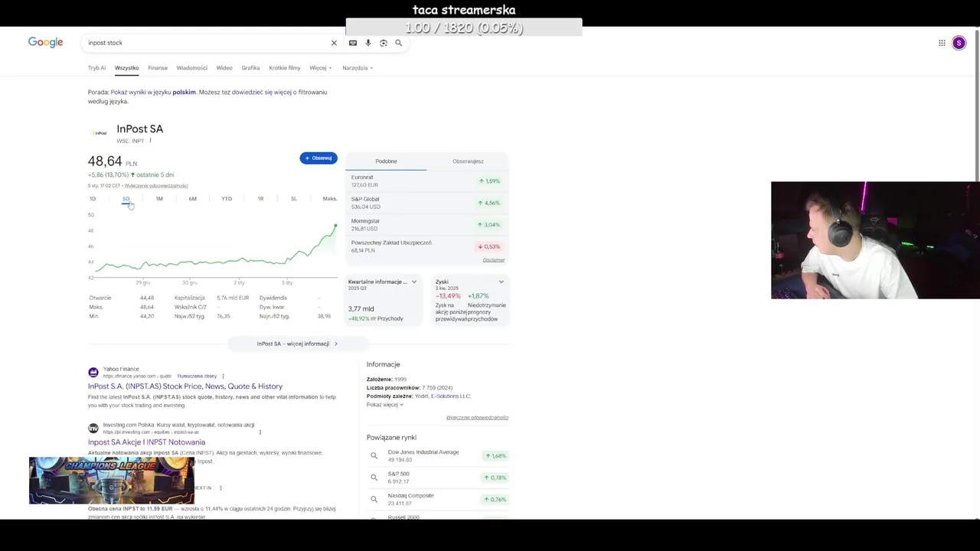Select the 6M chart range
This screenshot has height=551, width=980.
click(193, 199)
